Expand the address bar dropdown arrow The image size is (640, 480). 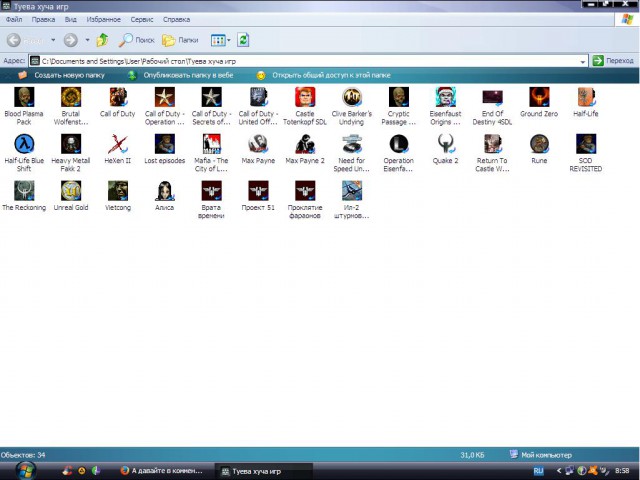582,62
